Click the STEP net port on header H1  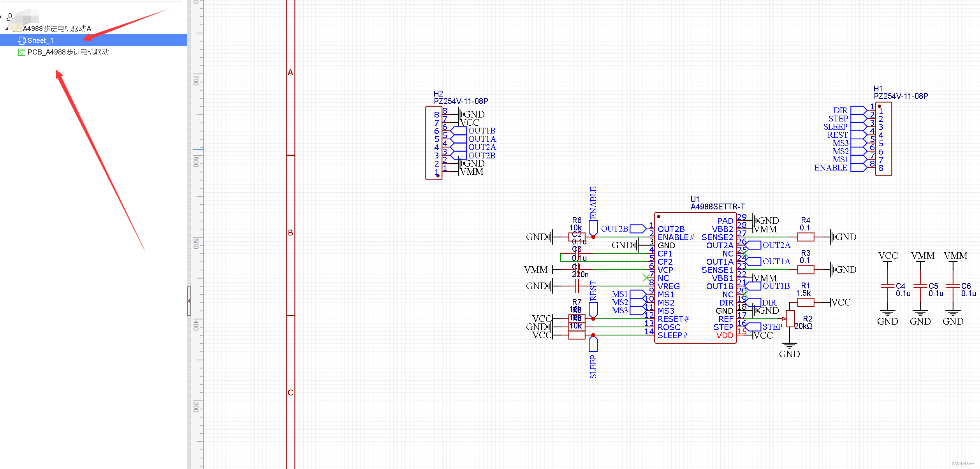coord(848,118)
